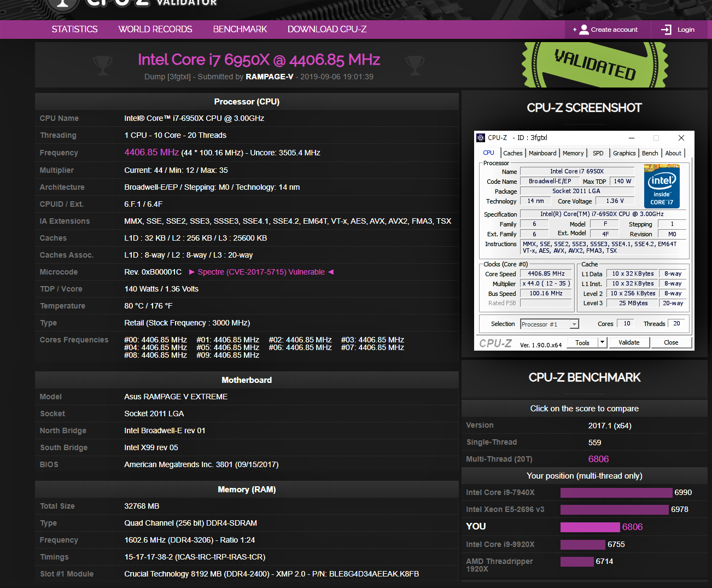Open the Memory tab in the CPU-Z screenshot
Screen dimensions: 712x588
573,153
